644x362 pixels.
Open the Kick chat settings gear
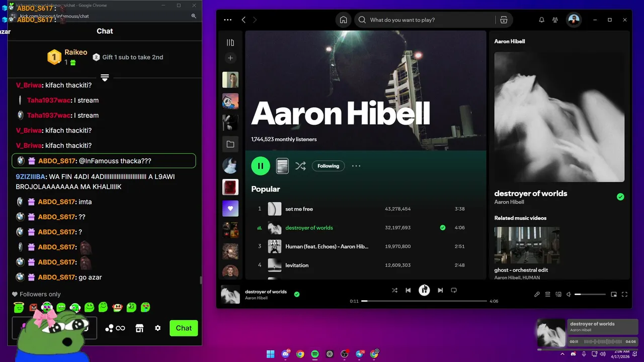coord(157,328)
